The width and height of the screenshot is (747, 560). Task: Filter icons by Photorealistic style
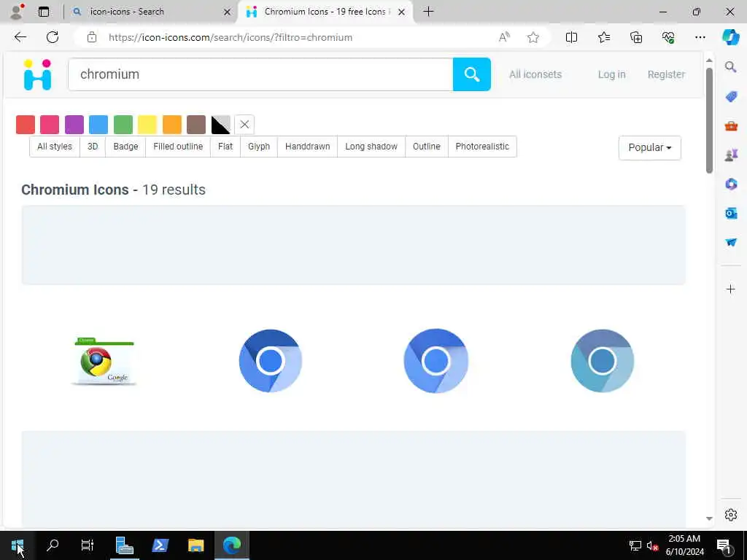pos(482,146)
